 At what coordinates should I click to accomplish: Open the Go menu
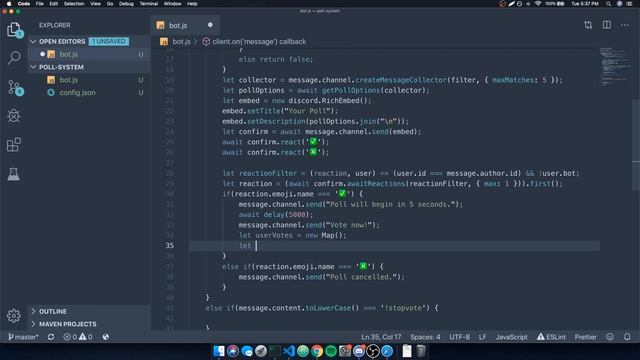click(110, 4)
